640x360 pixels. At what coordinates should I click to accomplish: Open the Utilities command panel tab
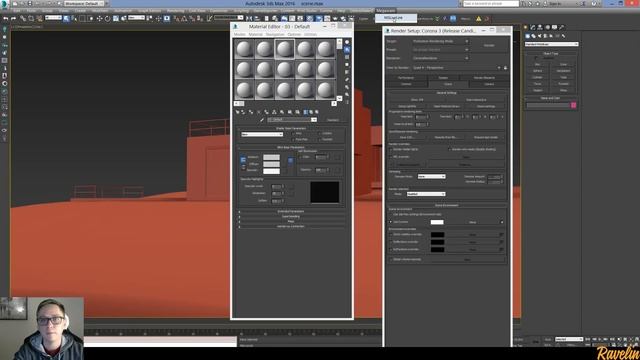[562, 27]
